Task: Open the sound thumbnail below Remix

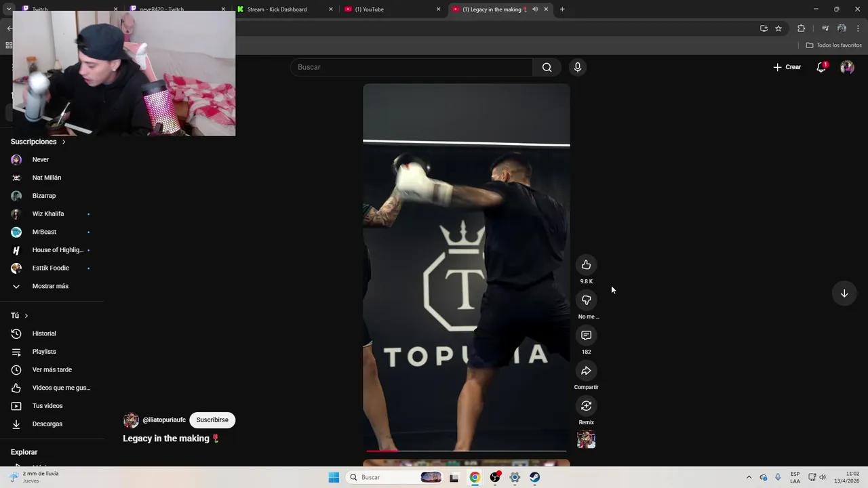Action: coord(586,440)
